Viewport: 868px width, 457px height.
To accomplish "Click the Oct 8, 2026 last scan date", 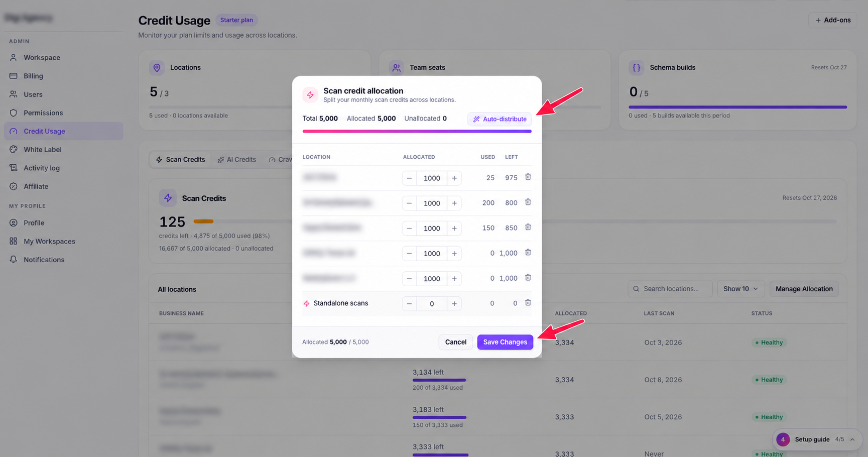I will (x=663, y=380).
